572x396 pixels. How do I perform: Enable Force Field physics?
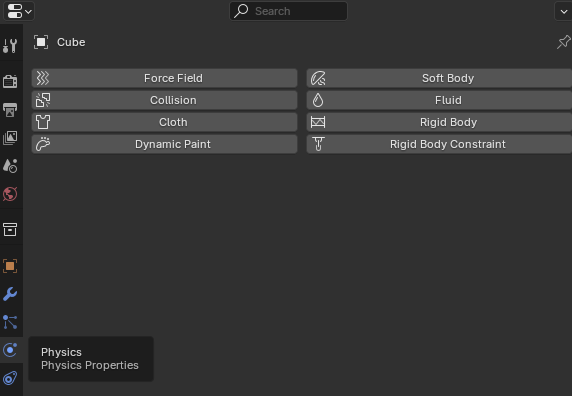pos(165,78)
